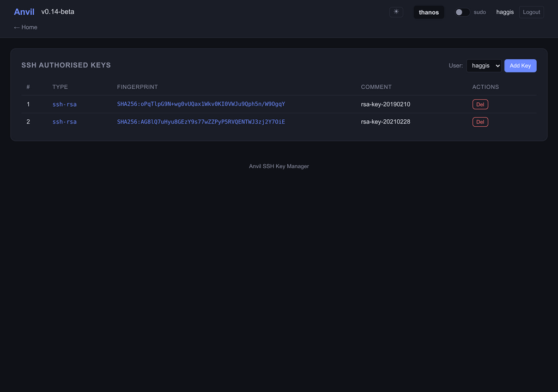Click ssh-rsa type in row 1

64,104
